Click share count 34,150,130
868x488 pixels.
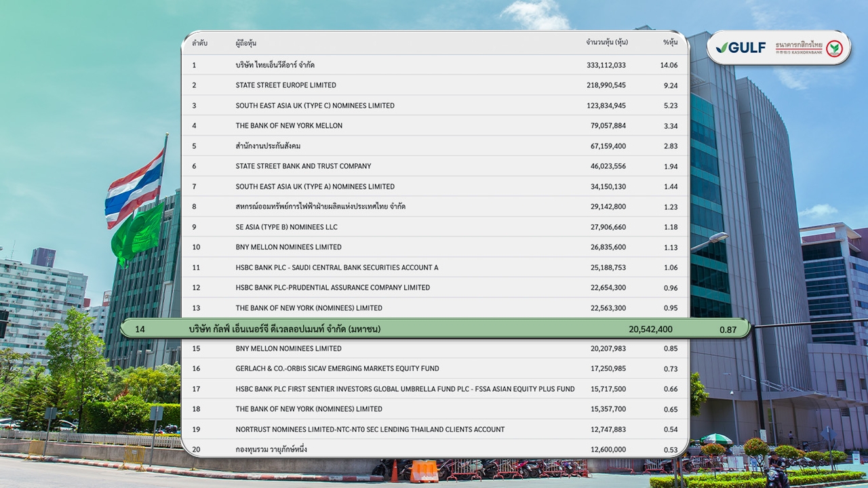pos(608,186)
